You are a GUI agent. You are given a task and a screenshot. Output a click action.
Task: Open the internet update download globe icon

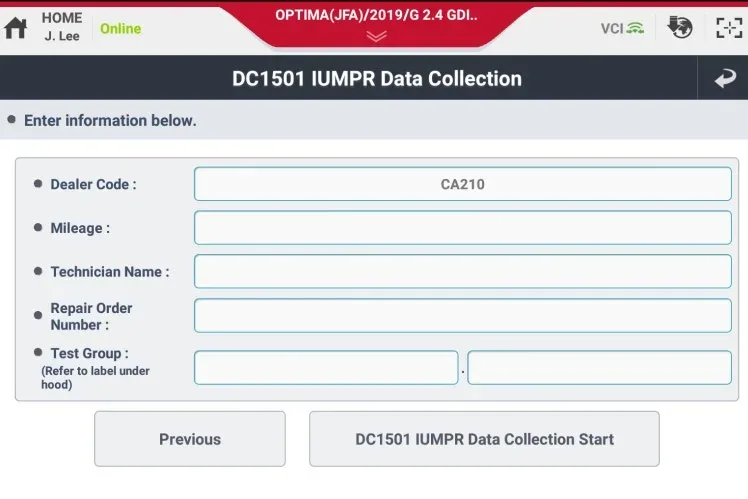click(680, 27)
